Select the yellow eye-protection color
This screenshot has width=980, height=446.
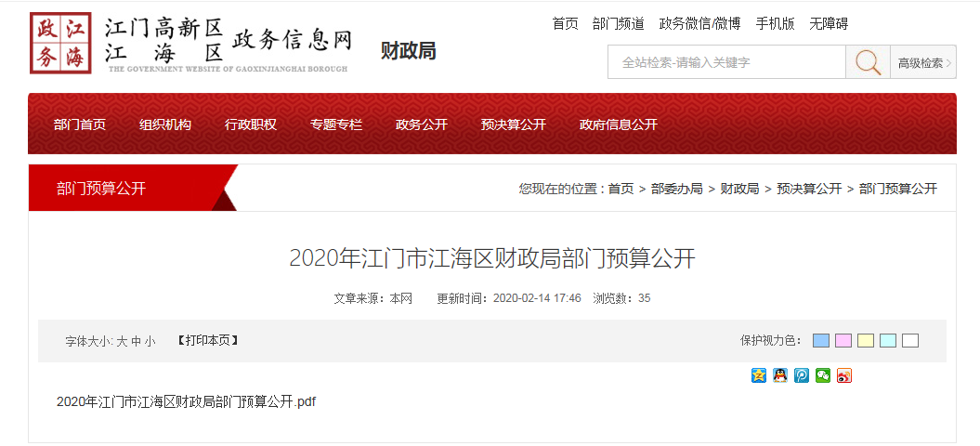click(866, 341)
